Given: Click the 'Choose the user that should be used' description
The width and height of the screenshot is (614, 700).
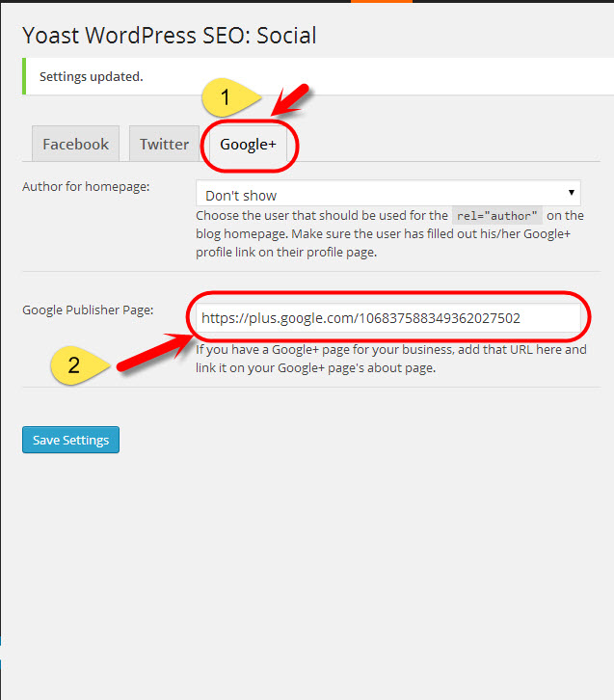Looking at the screenshot, I should (x=389, y=233).
